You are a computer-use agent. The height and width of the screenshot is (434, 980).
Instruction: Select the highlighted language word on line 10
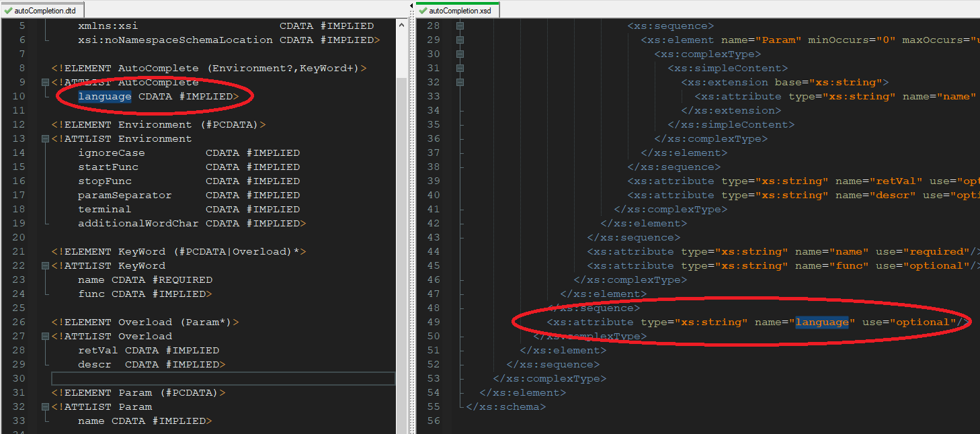pyautogui.click(x=105, y=95)
